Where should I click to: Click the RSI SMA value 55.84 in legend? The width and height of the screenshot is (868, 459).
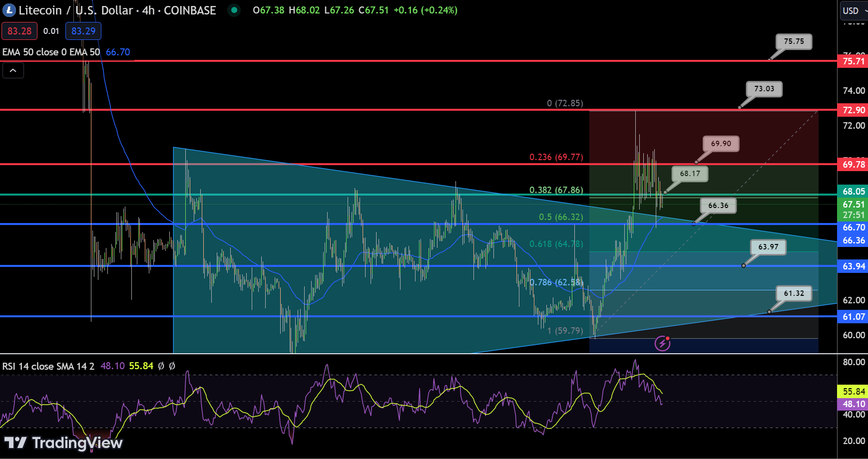pyautogui.click(x=141, y=366)
